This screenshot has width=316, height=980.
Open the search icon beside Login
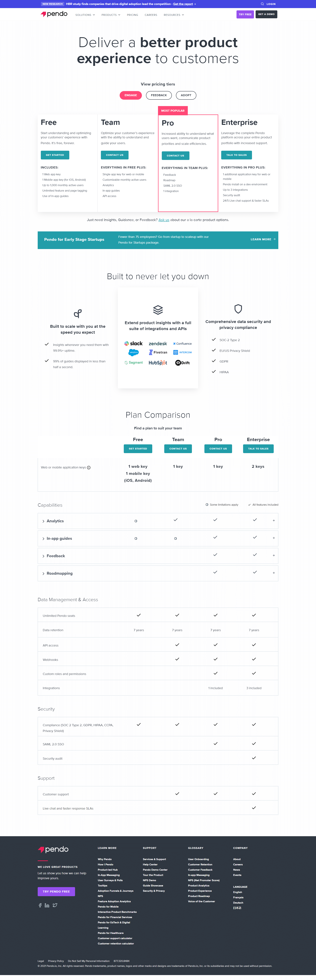coord(262,4)
